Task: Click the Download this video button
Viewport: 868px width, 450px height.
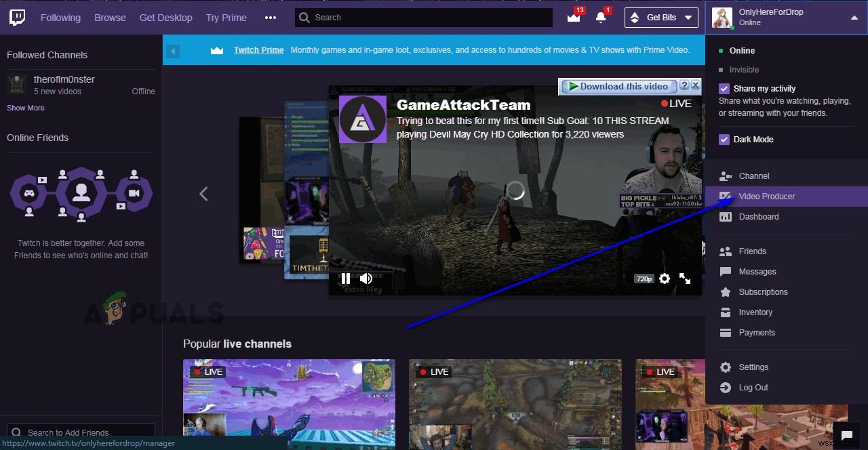Action: pos(618,86)
